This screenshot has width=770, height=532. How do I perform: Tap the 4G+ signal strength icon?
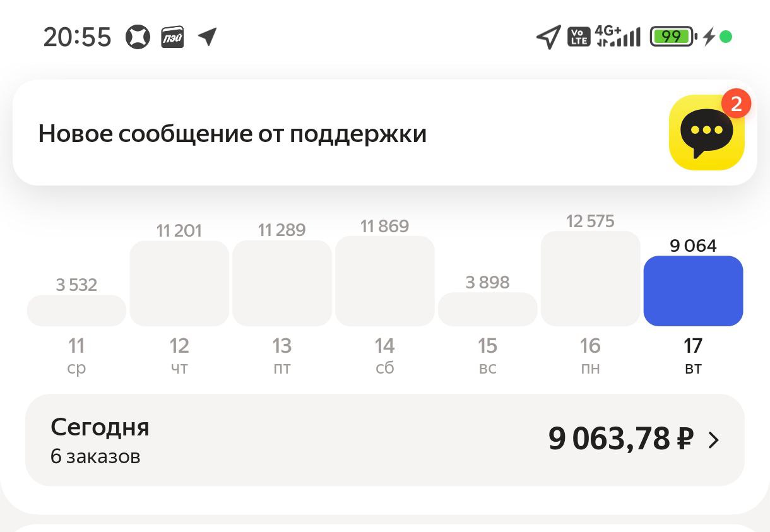(617, 37)
